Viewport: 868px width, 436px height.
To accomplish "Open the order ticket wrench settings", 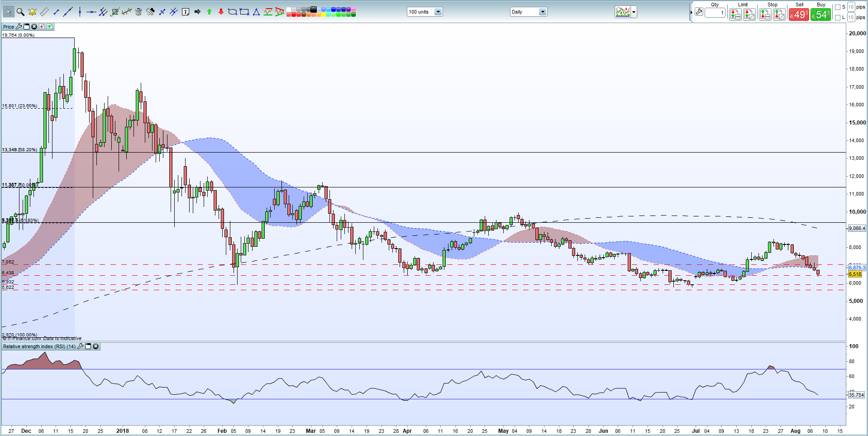I will pos(699,12).
